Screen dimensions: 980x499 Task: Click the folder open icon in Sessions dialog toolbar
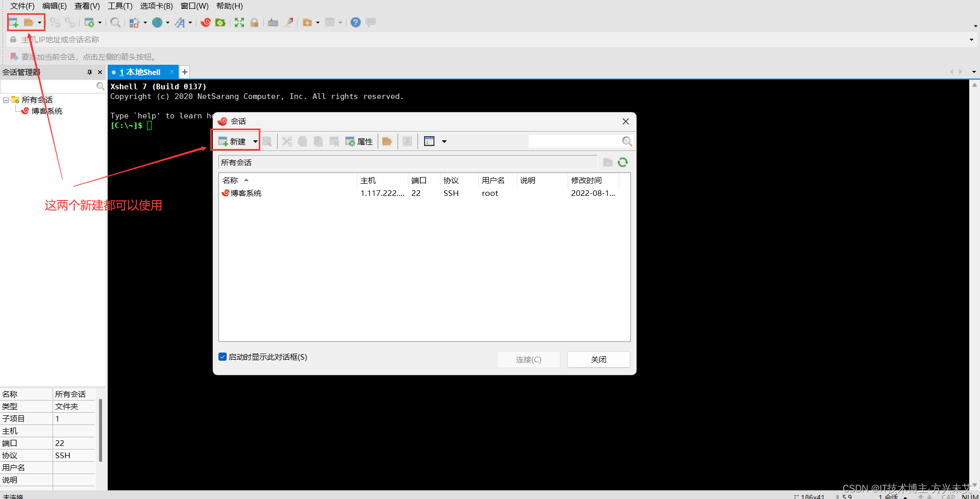coord(387,141)
